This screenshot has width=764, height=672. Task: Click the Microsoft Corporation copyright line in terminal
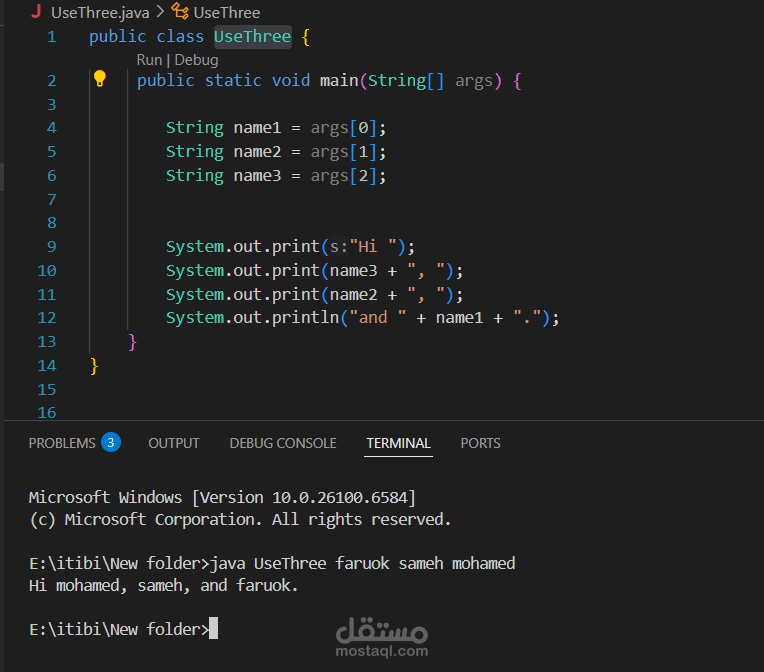[240, 519]
